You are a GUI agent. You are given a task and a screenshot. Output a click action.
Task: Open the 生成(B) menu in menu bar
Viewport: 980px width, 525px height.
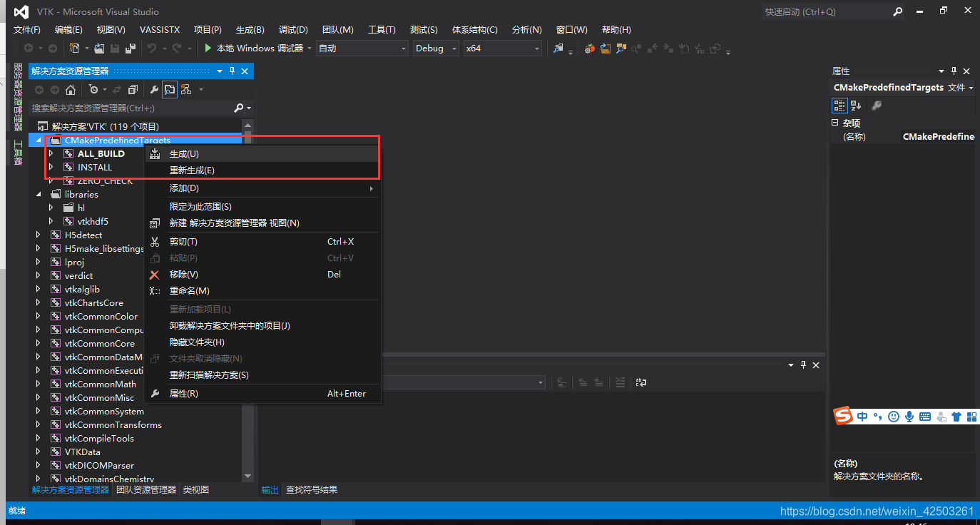250,30
